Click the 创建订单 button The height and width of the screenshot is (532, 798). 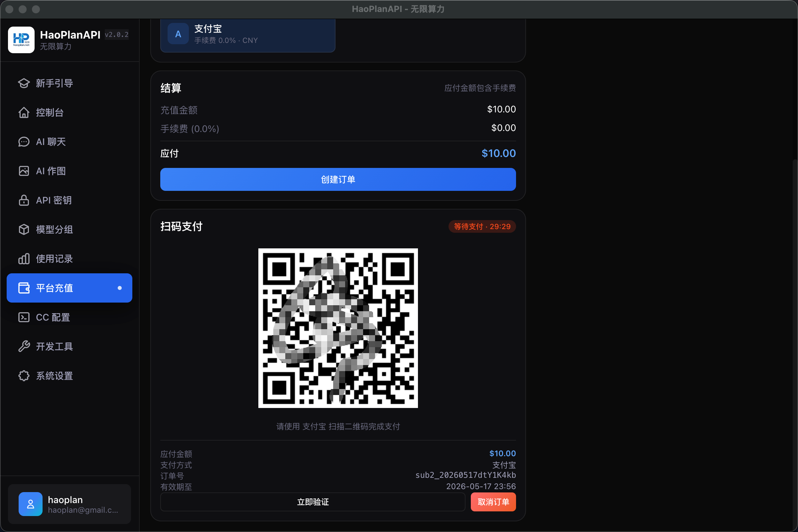pyautogui.click(x=338, y=180)
